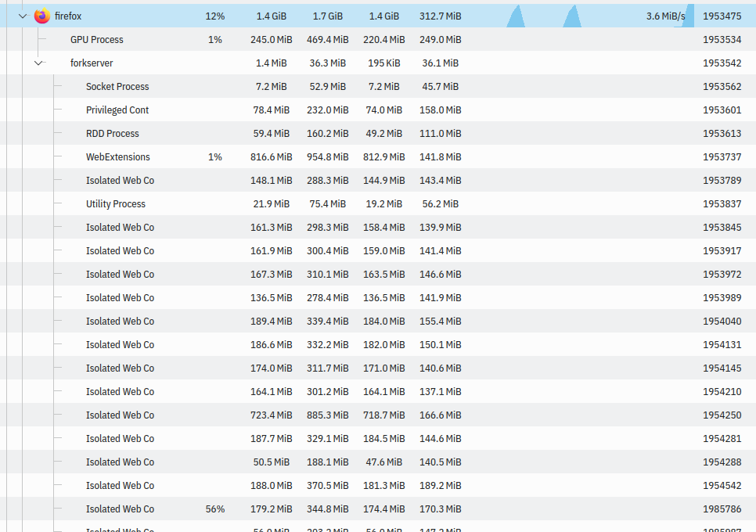Viewport: 756px width, 532px height.
Task: Select Isolated Web Co with PID 1954040
Action: [x=378, y=321]
